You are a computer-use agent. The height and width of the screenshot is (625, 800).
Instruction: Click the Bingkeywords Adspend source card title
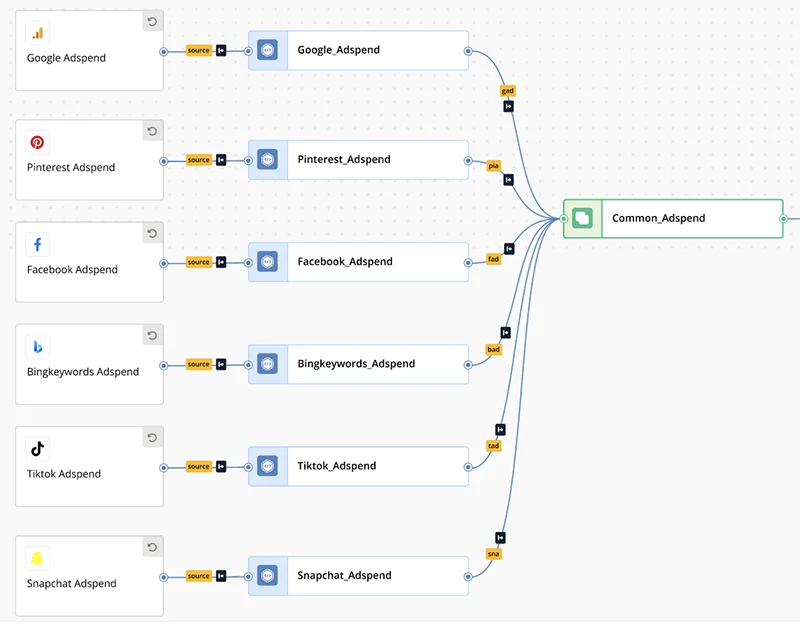(x=83, y=372)
